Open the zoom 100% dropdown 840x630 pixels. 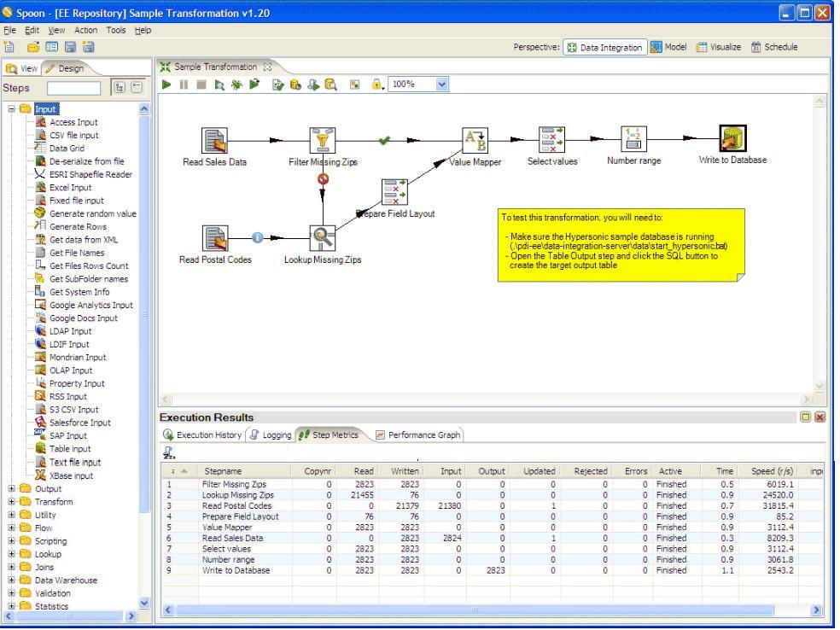pyautogui.click(x=441, y=85)
